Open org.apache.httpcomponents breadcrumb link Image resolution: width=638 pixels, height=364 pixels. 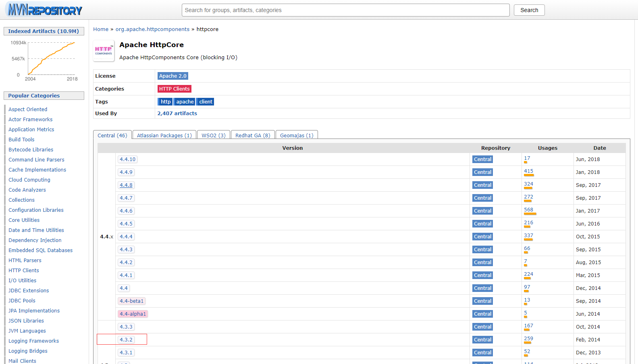point(152,29)
